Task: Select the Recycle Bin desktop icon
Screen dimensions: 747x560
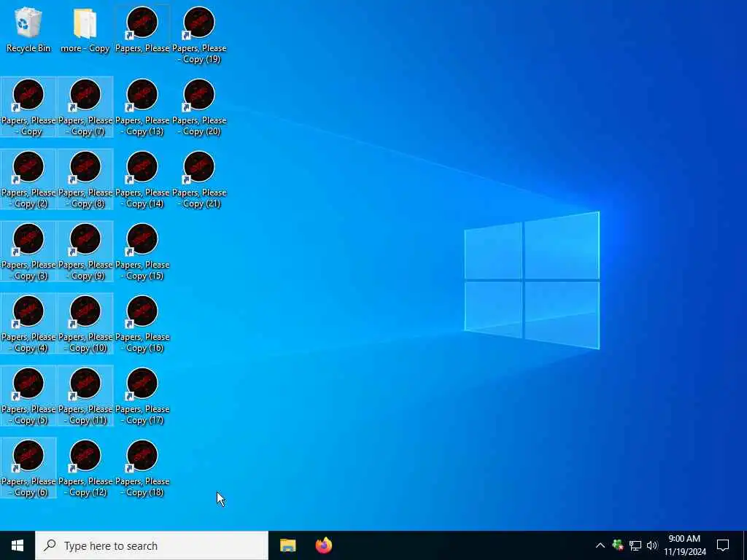Action: pyautogui.click(x=28, y=29)
